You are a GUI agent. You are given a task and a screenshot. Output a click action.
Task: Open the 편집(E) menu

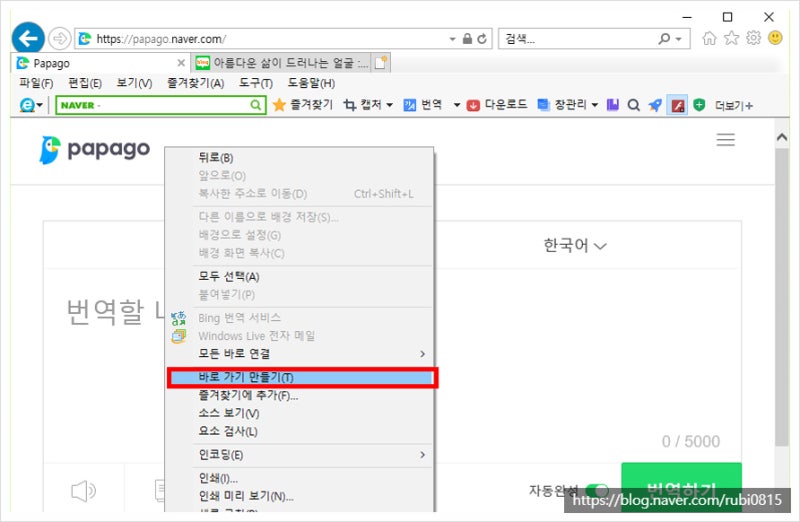85,83
